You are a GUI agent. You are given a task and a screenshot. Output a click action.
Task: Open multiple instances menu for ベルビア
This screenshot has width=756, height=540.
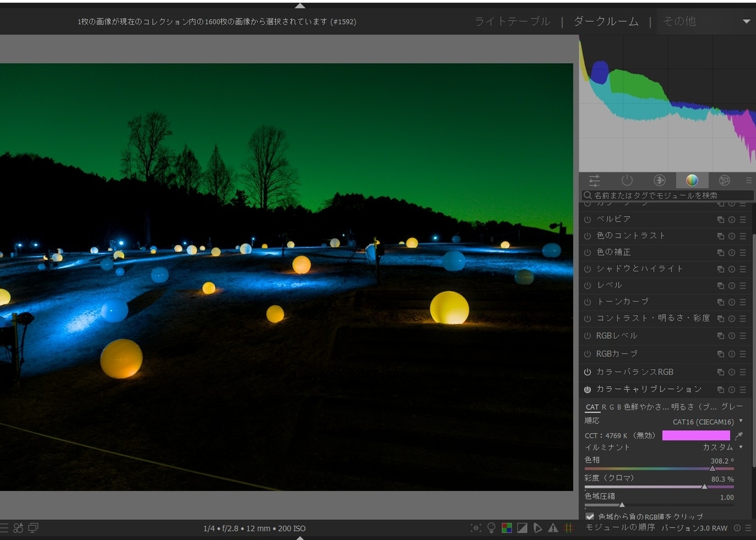tap(721, 220)
